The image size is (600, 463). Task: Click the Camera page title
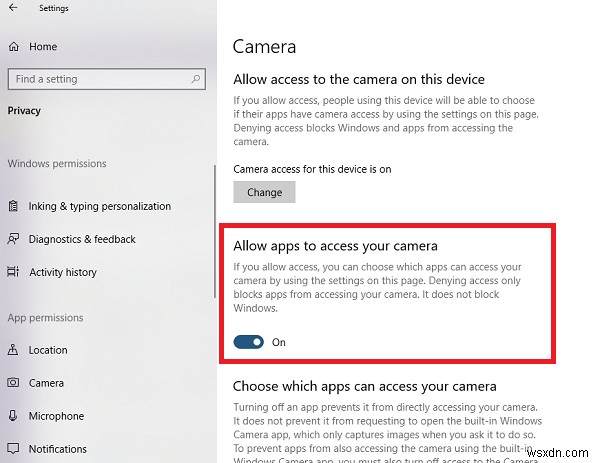[x=264, y=46]
